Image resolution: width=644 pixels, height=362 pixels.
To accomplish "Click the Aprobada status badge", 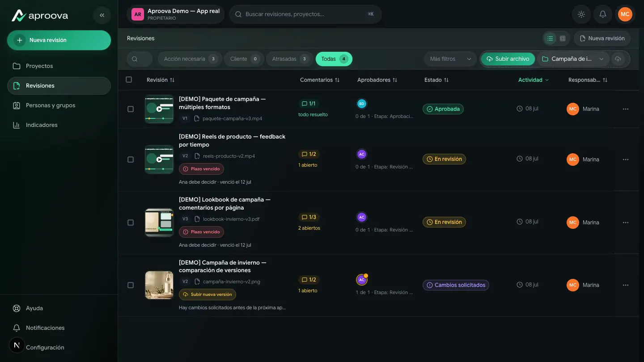I will [443, 109].
